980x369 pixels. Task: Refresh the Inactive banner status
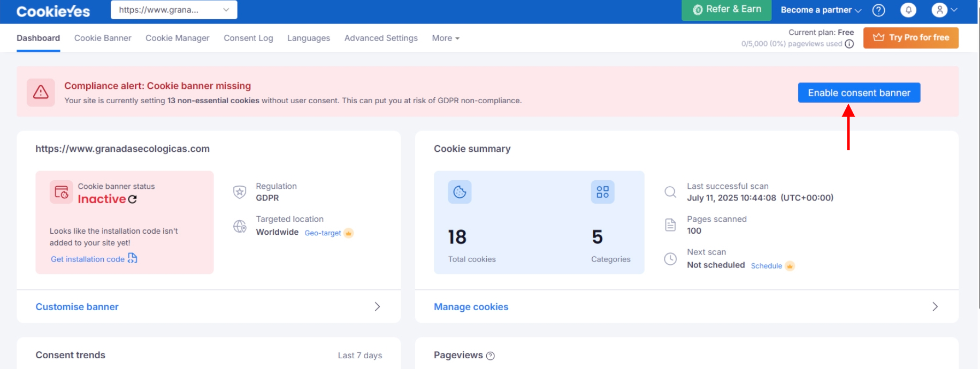(x=132, y=199)
